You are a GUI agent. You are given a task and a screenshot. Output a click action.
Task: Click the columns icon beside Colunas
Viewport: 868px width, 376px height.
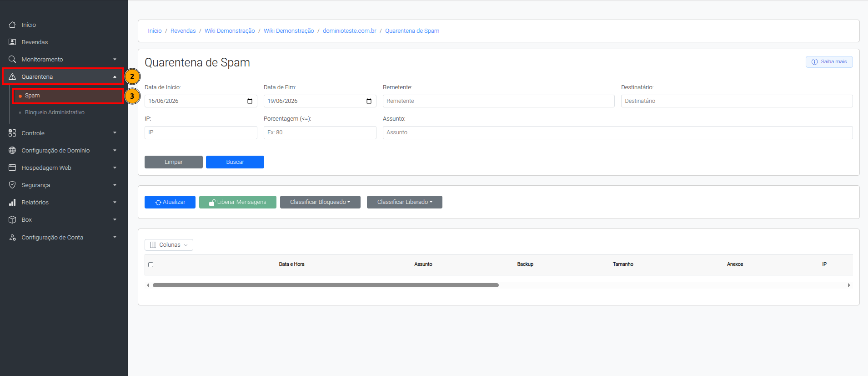pos(153,245)
